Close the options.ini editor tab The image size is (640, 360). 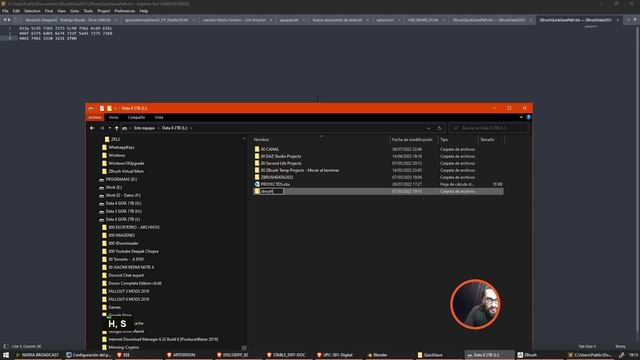399,20
